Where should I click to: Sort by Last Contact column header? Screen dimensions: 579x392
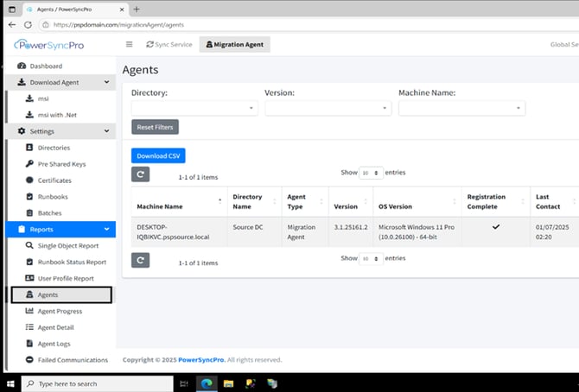click(554, 201)
